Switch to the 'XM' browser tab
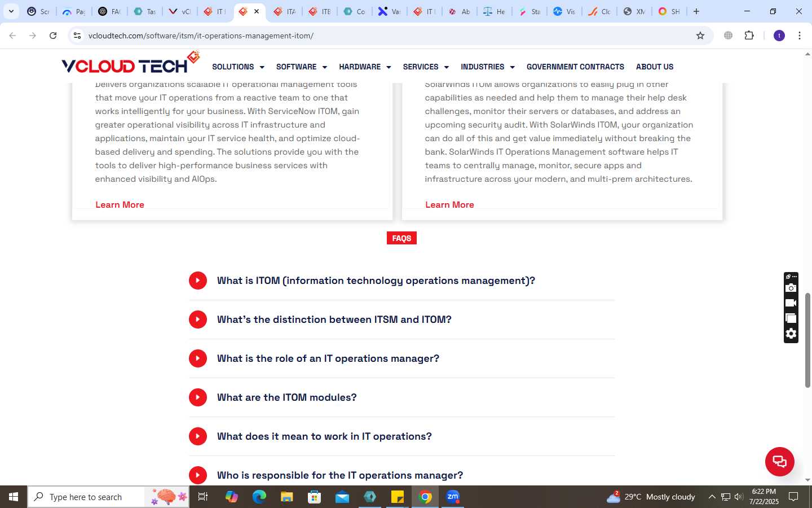Image resolution: width=812 pixels, height=508 pixels. (x=634, y=11)
